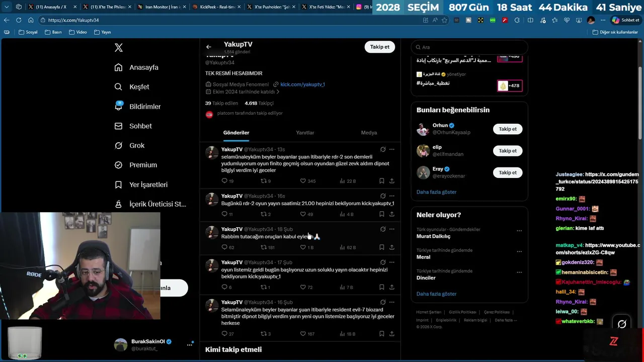Image resolution: width=644 pixels, height=362 pixels.
Task: Open more menu on the 16s post
Action: tap(392, 196)
